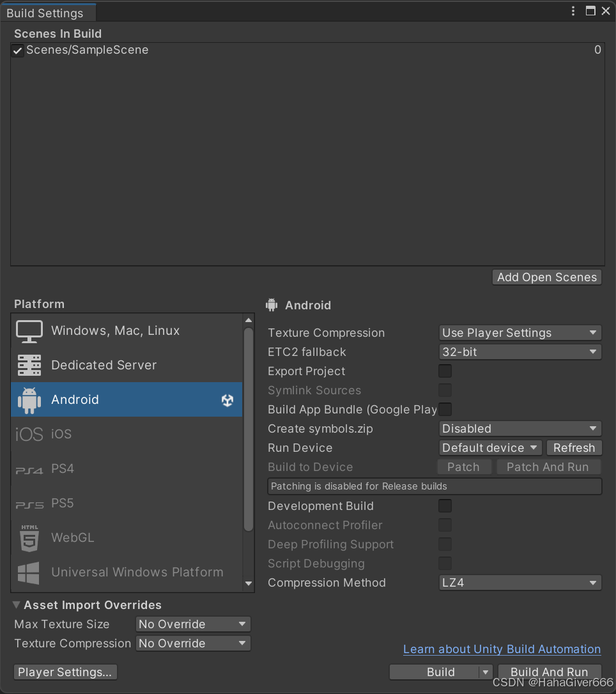Click the PS5 platform logo icon
616x694 pixels.
point(29,505)
